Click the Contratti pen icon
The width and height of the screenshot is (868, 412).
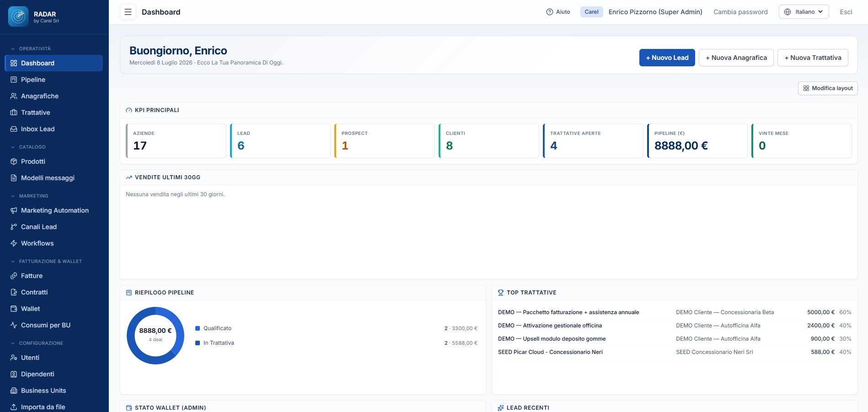[x=14, y=292]
